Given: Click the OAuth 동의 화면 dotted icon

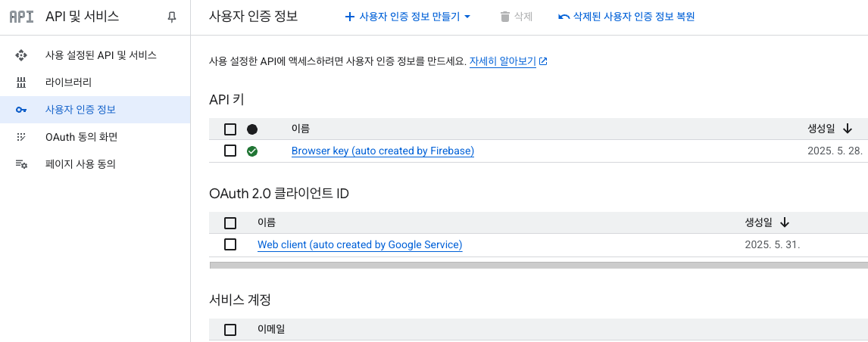Looking at the screenshot, I should pos(21,137).
